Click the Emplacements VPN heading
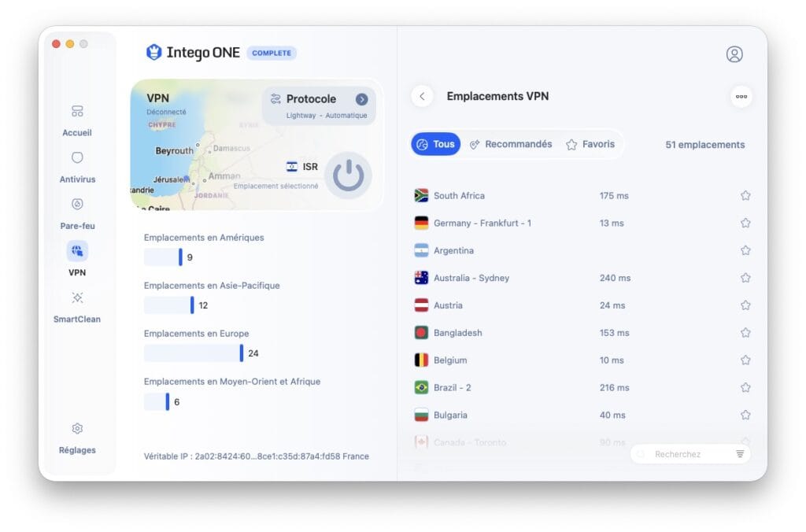This screenshot has width=806, height=532. pos(497,96)
